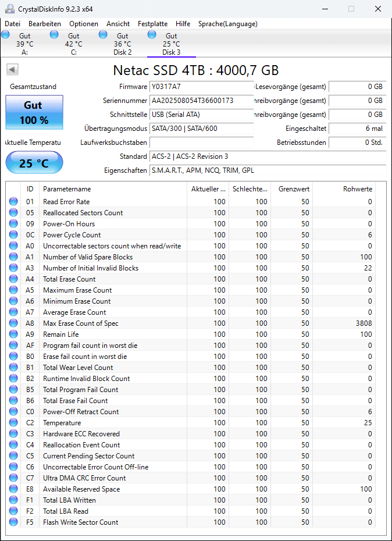Viewport: 392px width, 541px height.
Task: Click status orb for Read Error Rate
Action: click(x=13, y=202)
